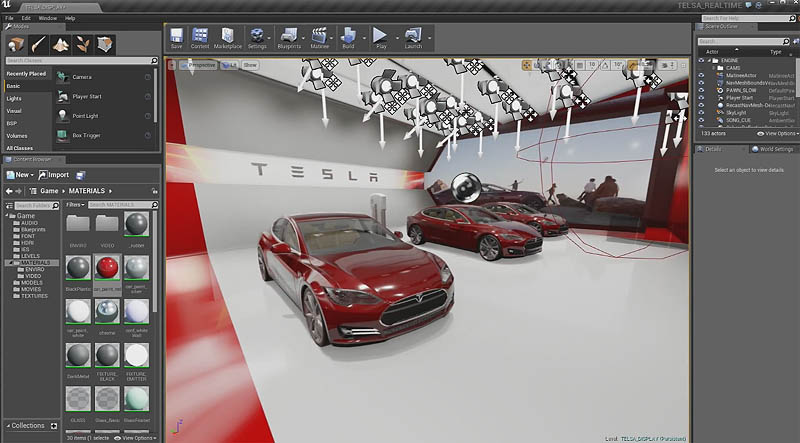Choose Box Trigger in placement list
The width and height of the screenshot is (800, 443).
click(x=104, y=135)
